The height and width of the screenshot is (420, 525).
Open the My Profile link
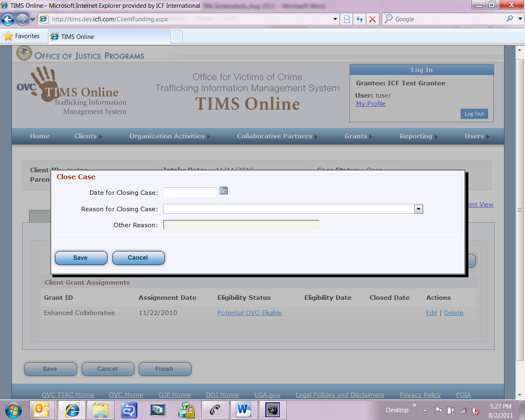(371, 104)
